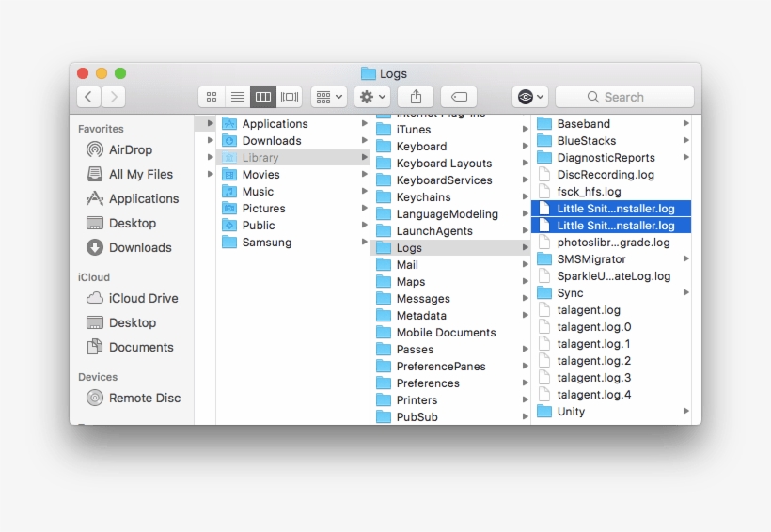
Task: Select the LanguageModeling folder
Action: coord(451,214)
